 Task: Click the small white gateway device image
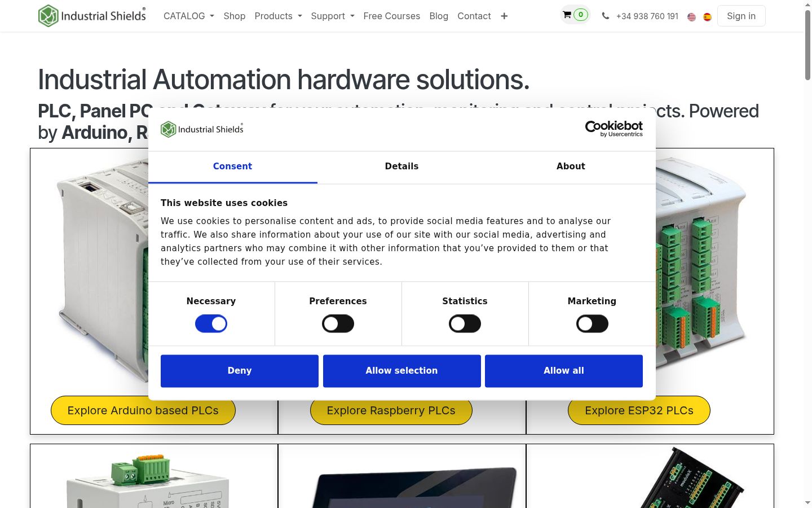[x=148, y=481]
